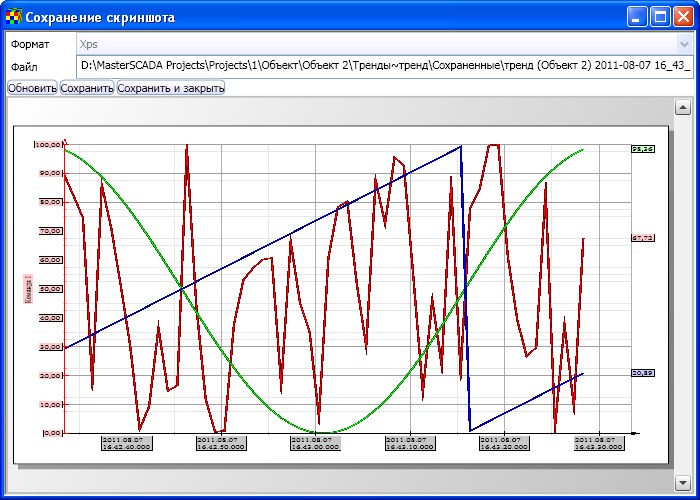Click the 90,00 axis label
The height and width of the screenshot is (500, 700).
coord(50,173)
